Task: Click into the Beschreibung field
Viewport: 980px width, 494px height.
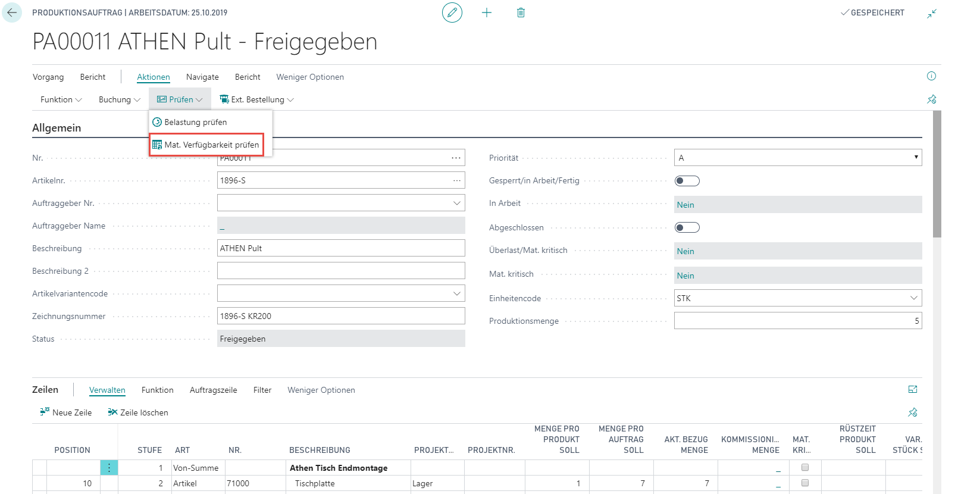Action: click(x=341, y=248)
